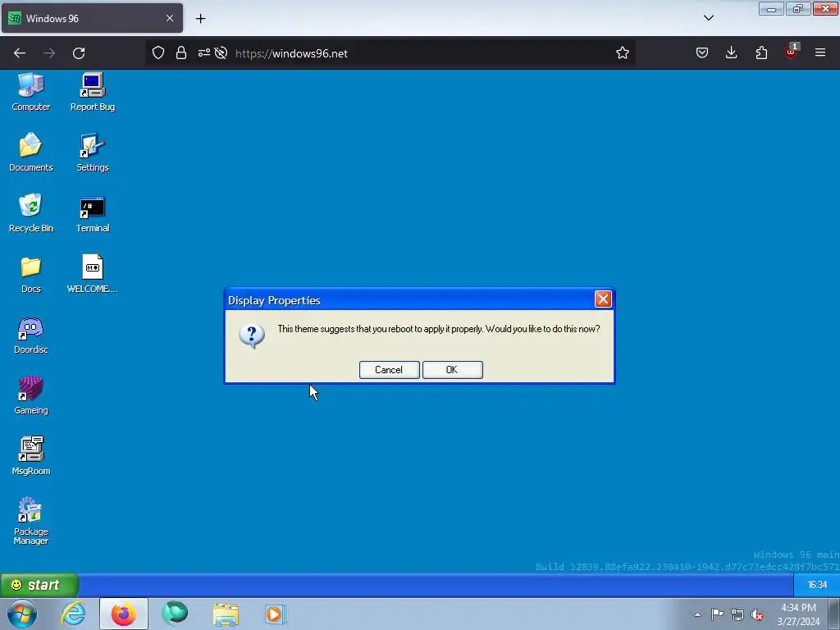Select the Recycle Bin icon
840x630 pixels.
point(31,213)
